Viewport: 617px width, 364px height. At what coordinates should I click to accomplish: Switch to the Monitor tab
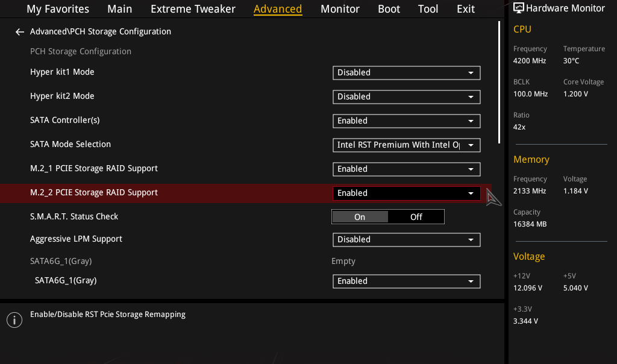coord(340,8)
